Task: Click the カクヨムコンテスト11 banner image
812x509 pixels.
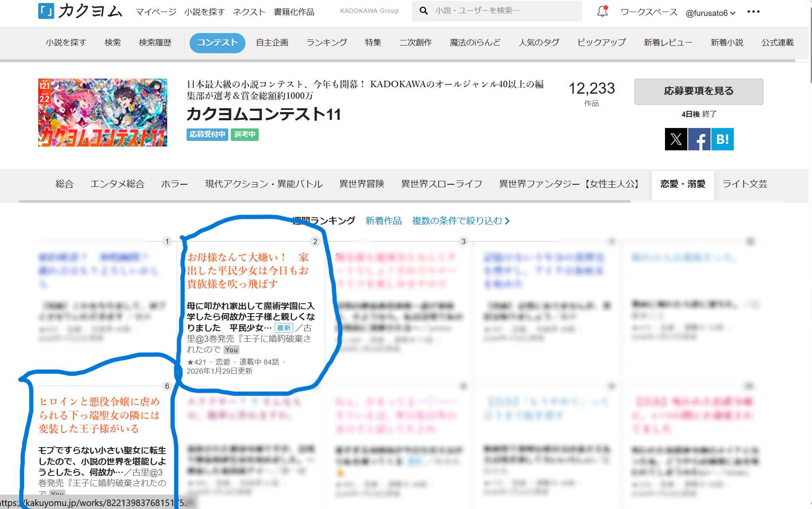Action: coord(103,113)
